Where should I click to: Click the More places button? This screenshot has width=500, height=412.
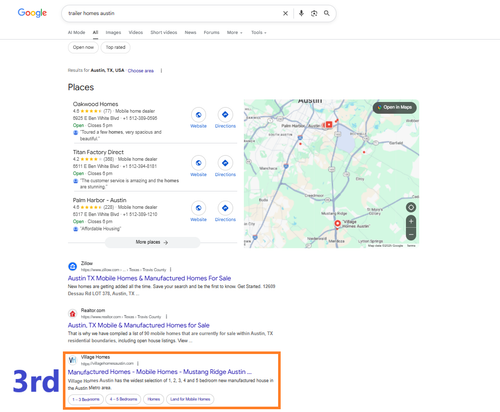(152, 242)
